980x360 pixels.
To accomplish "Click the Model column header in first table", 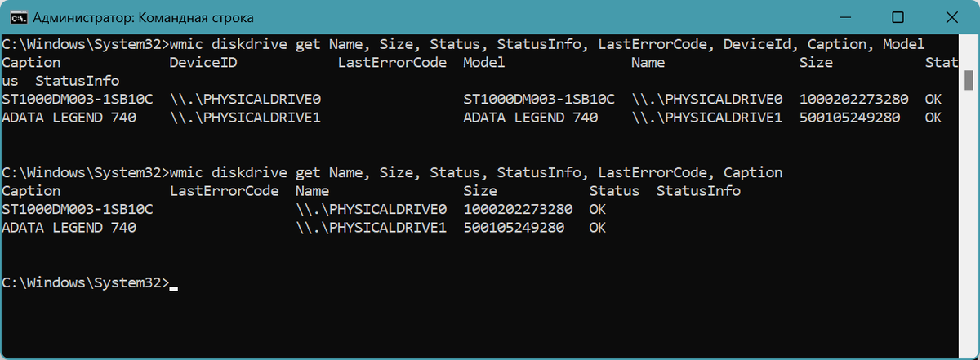I will (x=483, y=63).
